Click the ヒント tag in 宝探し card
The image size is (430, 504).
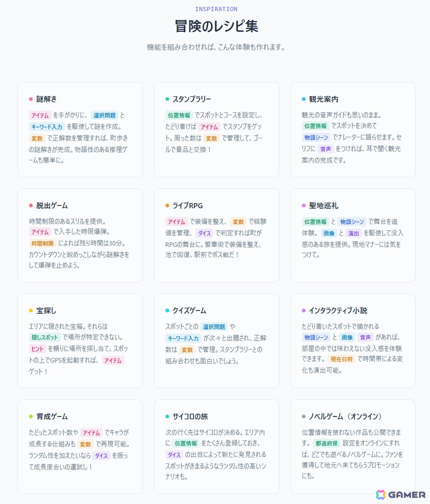click(x=37, y=349)
